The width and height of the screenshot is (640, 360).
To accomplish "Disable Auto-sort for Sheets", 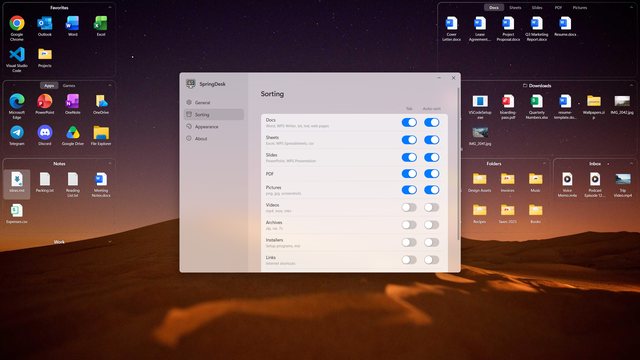I will point(431,140).
